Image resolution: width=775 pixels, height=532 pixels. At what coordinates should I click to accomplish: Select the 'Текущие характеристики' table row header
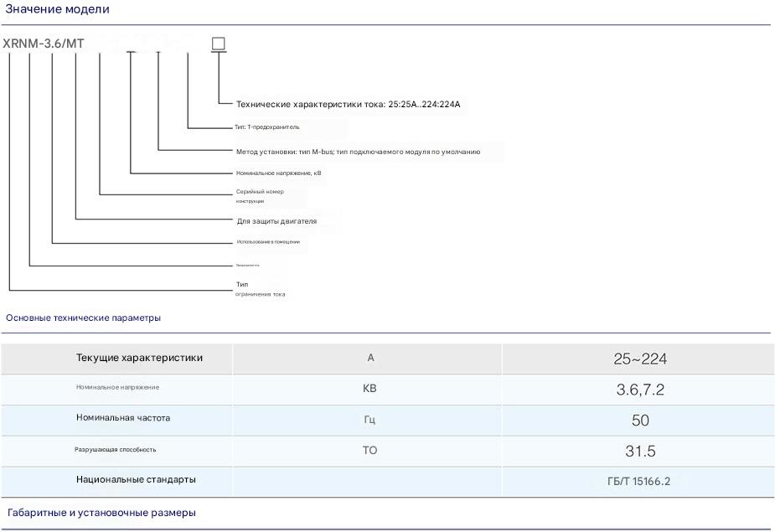139,358
